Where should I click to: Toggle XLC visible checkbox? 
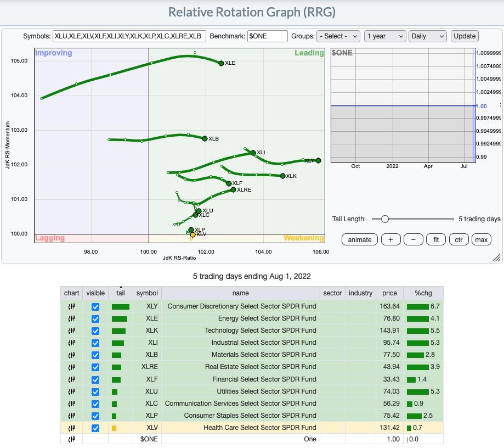(95, 404)
